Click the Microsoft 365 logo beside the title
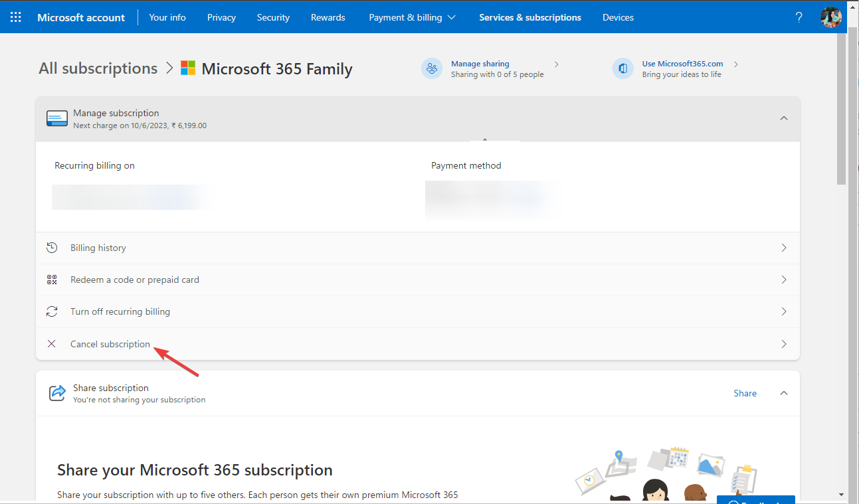Screen dimensions: 859x504 click(188, 68)
